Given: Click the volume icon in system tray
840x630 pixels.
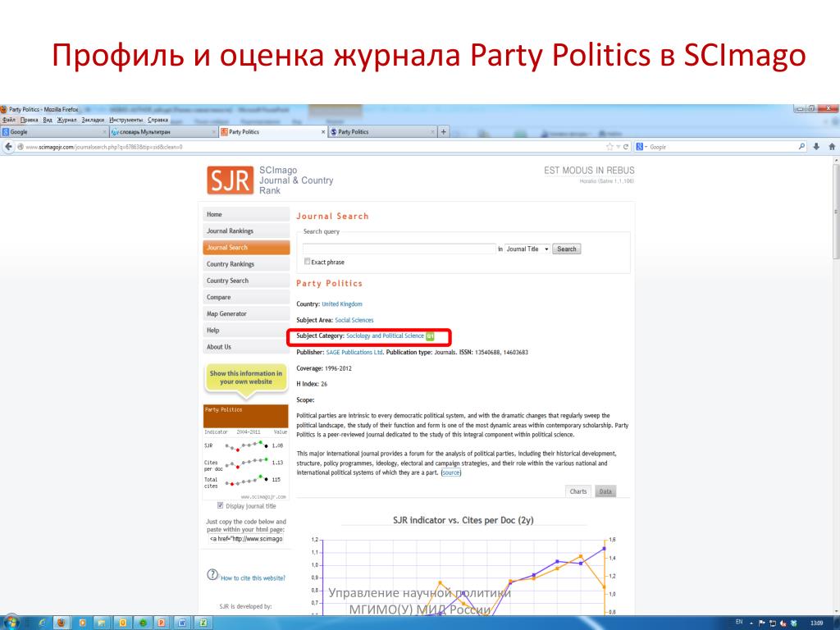Looking at the screenshot, I should (783, 623).
